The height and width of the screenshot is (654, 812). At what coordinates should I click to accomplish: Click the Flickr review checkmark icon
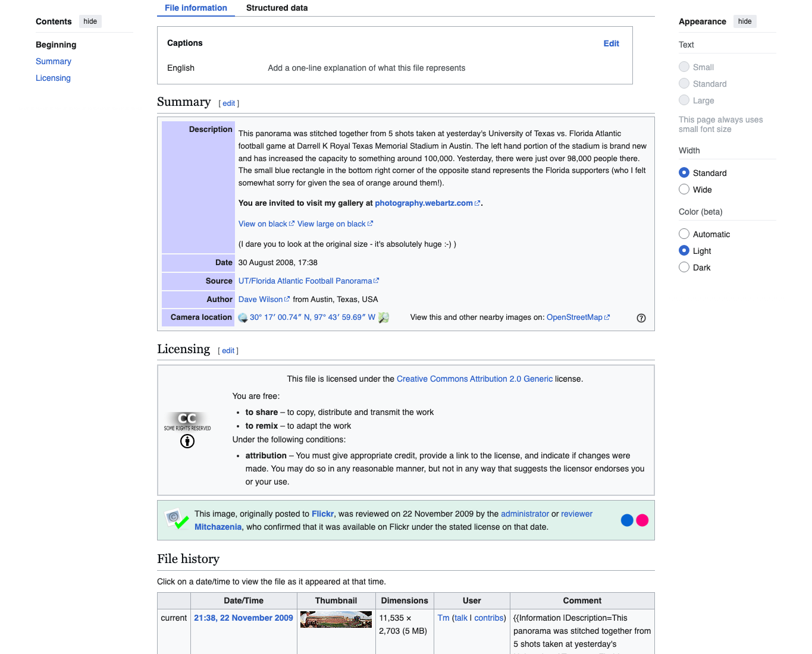[x=177, y=520]
